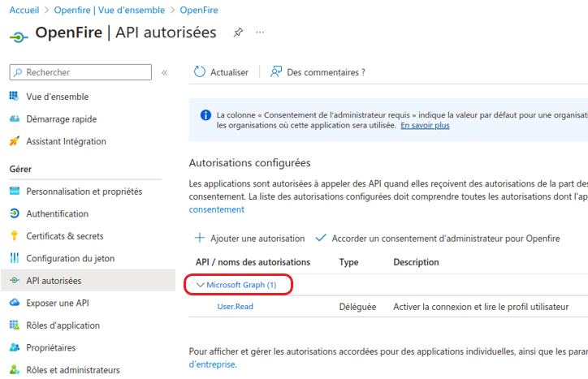
Task: Click the Certificats & secrets key icon
Action: point(15,236)
